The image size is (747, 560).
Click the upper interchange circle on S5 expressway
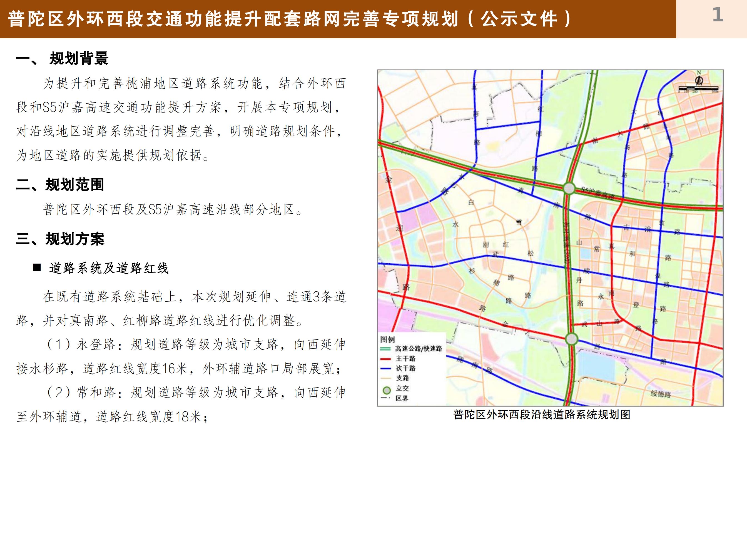pos(569,188)
